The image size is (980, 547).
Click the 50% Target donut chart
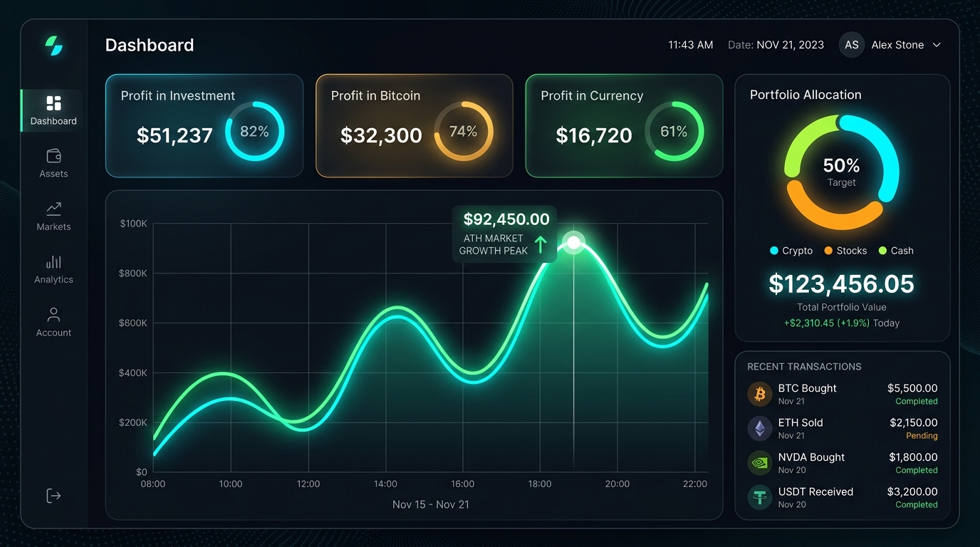point(842,172)
